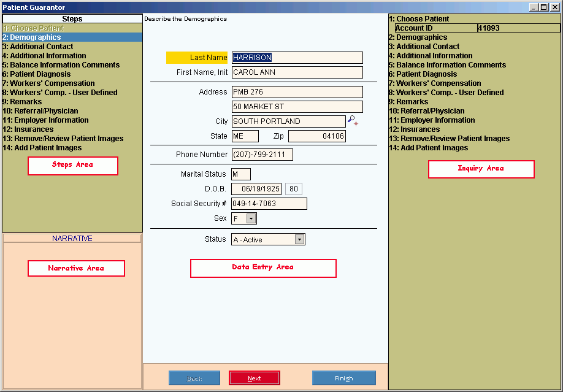
Task: Click the age box showing 80
Action: [x=294, y=189]
